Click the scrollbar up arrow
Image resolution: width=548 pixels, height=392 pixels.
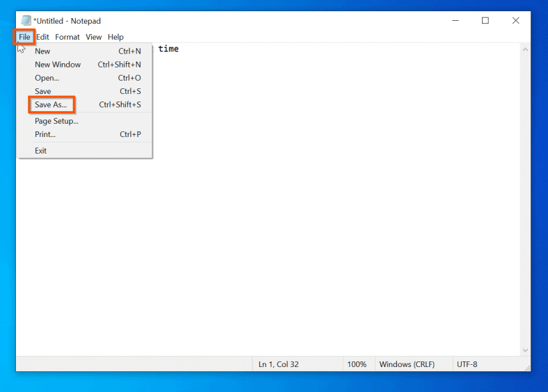pos(524,49)
